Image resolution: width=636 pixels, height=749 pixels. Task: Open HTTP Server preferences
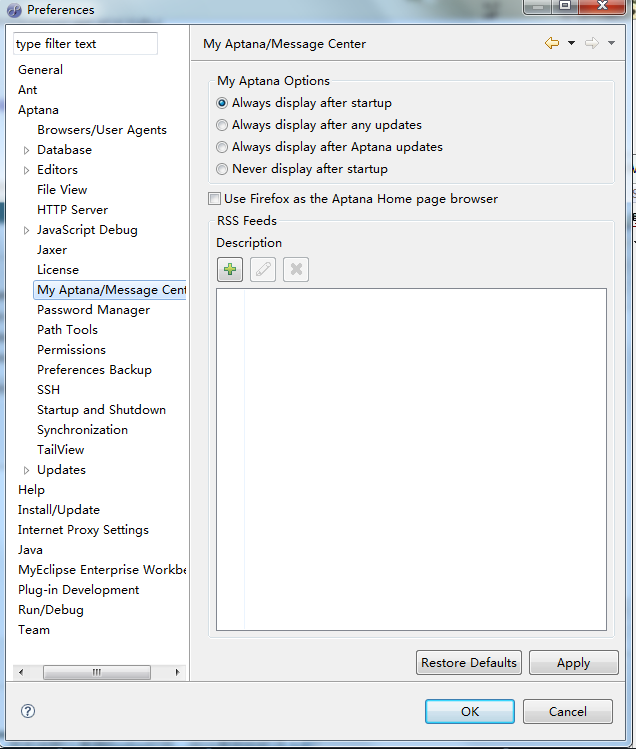click(x=73, y=210)
